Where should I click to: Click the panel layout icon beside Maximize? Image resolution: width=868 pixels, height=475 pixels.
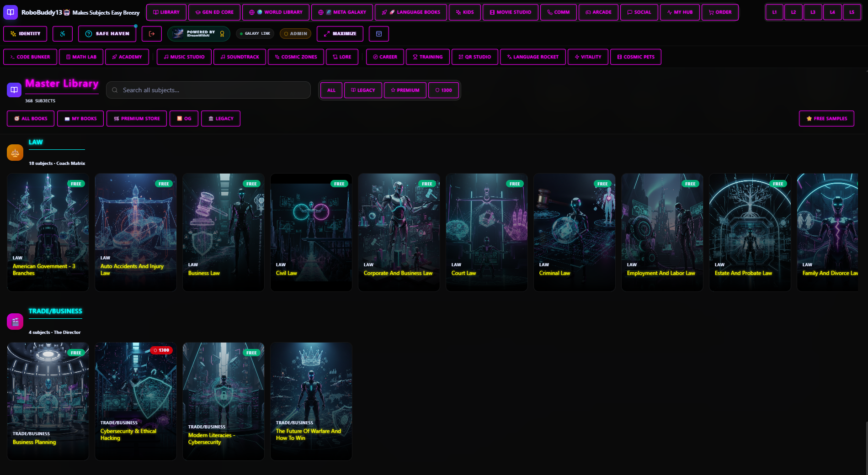point(379,34)
